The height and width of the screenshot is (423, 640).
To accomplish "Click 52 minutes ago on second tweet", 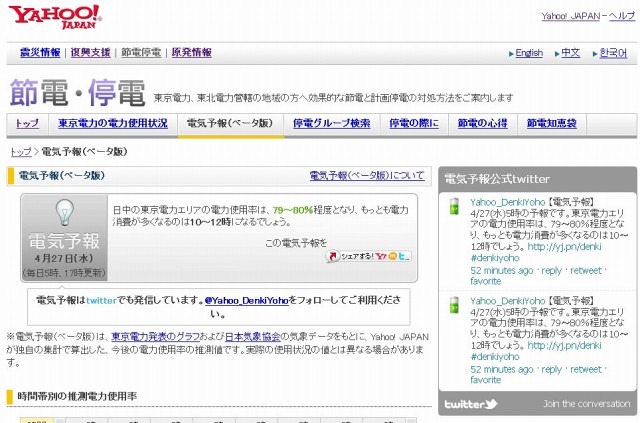I will click(x=502, y=370).
